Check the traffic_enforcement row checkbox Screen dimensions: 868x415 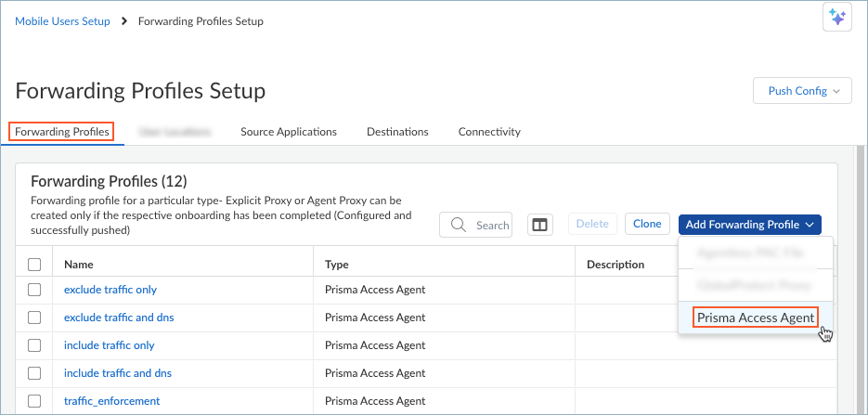coord(34,401)
